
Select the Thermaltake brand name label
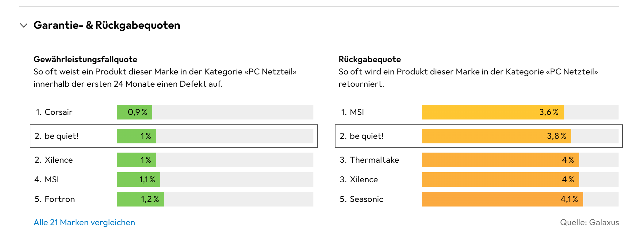[374, 160]
